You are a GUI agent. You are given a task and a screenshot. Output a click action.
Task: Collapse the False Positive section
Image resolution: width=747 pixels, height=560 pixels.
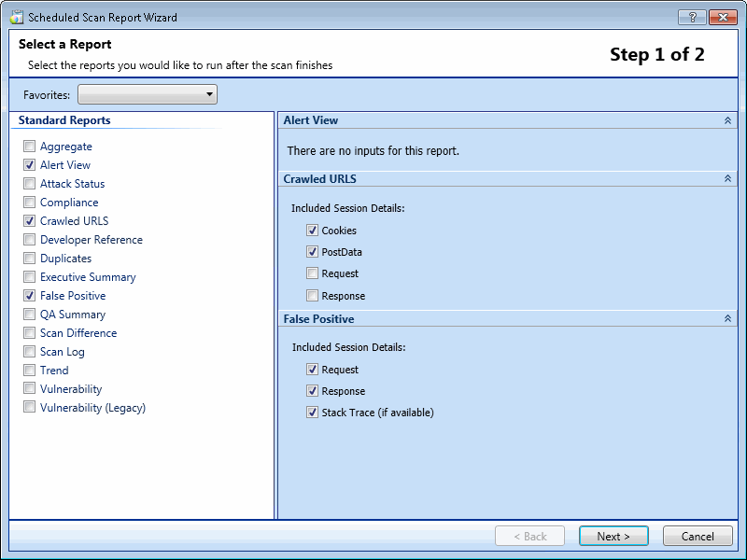[728, 317]
